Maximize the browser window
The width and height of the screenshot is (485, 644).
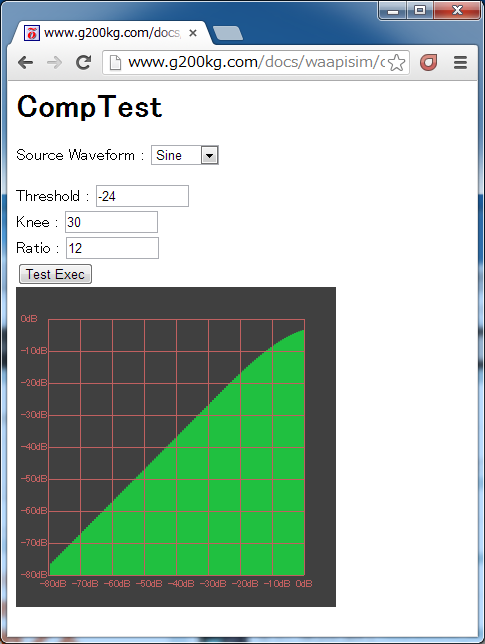420,10
